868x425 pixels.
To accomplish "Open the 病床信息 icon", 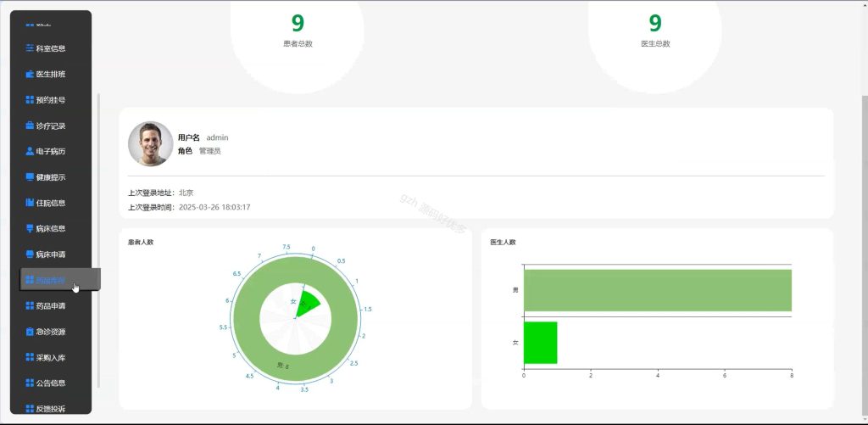I will (30, 228).
